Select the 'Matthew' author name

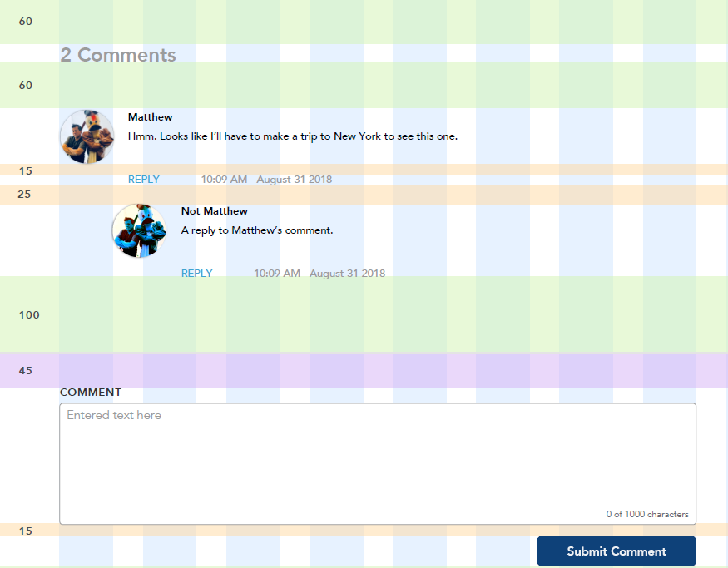click(151, 117)
